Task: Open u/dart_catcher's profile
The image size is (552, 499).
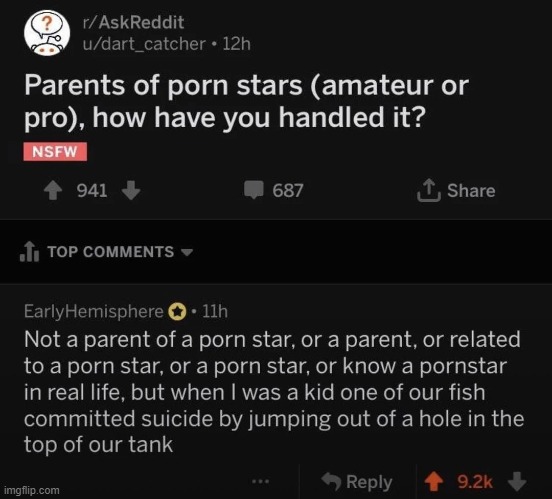Action: [144, 44]
